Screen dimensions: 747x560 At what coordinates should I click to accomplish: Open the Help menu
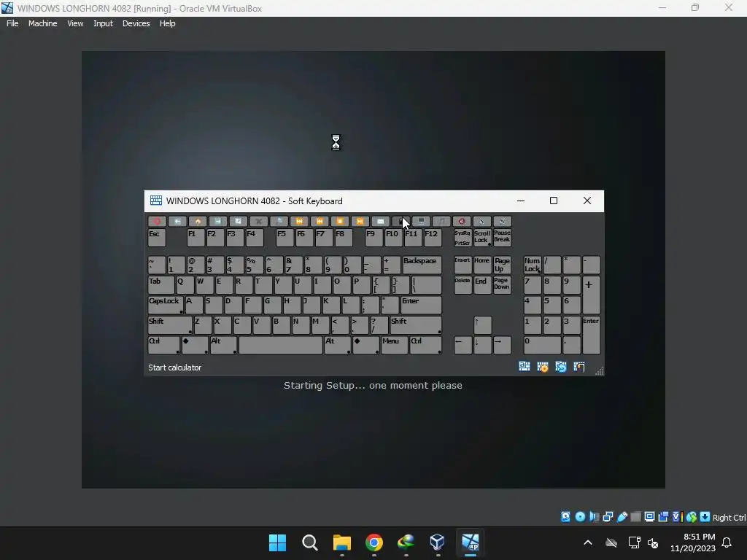click(x=167, y=23)
